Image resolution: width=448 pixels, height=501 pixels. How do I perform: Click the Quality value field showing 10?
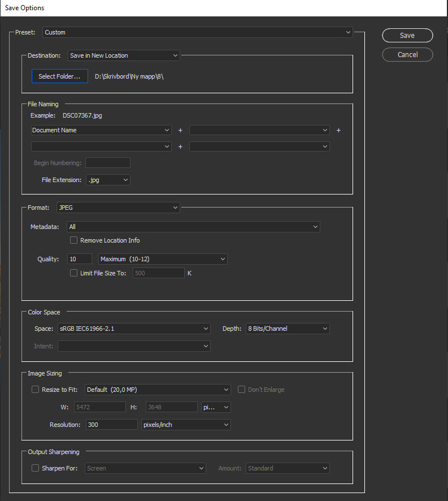point(80,259)
